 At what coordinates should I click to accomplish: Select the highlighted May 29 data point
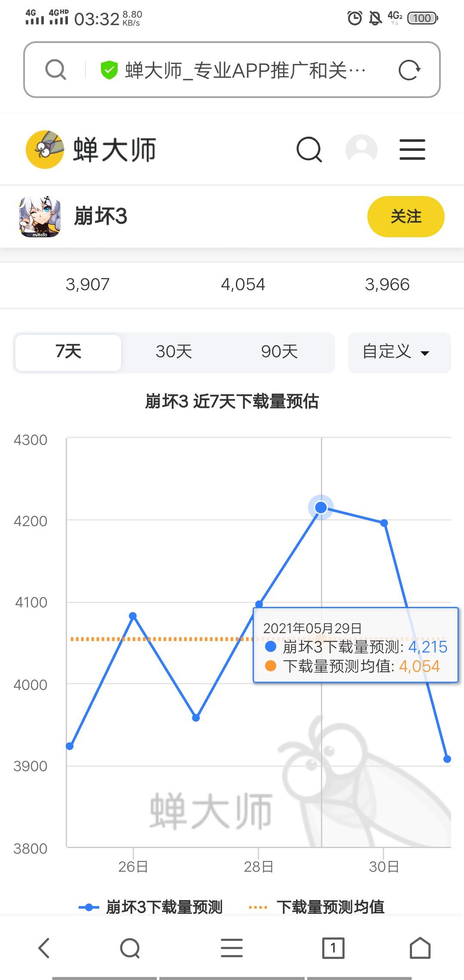coord(321,508)
